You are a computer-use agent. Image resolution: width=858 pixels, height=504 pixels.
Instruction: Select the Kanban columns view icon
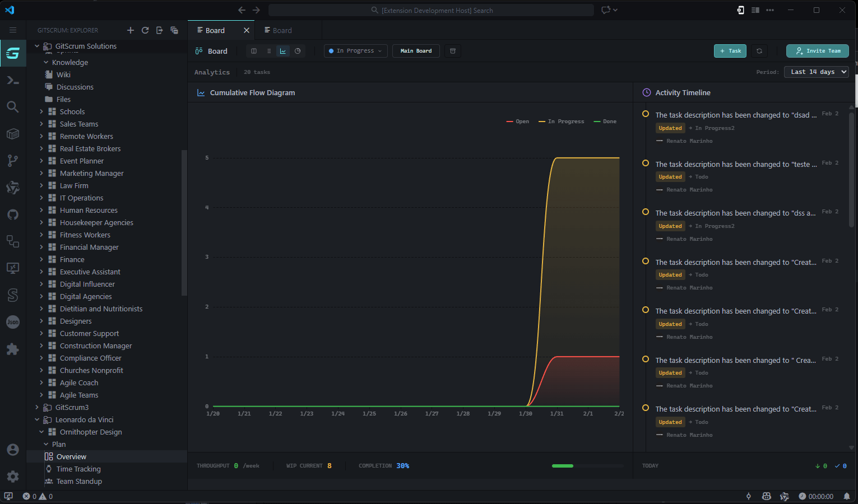pyautogui.click(x=253, y=51)
